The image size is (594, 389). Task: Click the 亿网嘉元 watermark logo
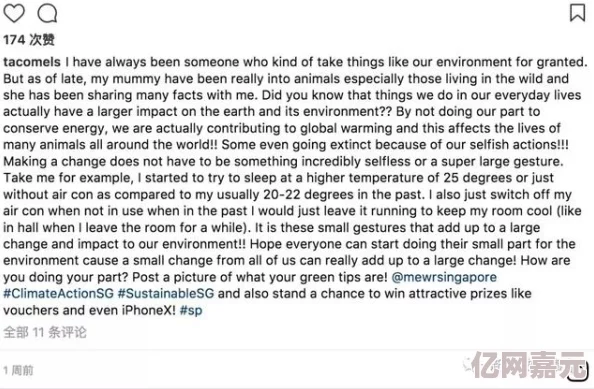coord(525,366)
